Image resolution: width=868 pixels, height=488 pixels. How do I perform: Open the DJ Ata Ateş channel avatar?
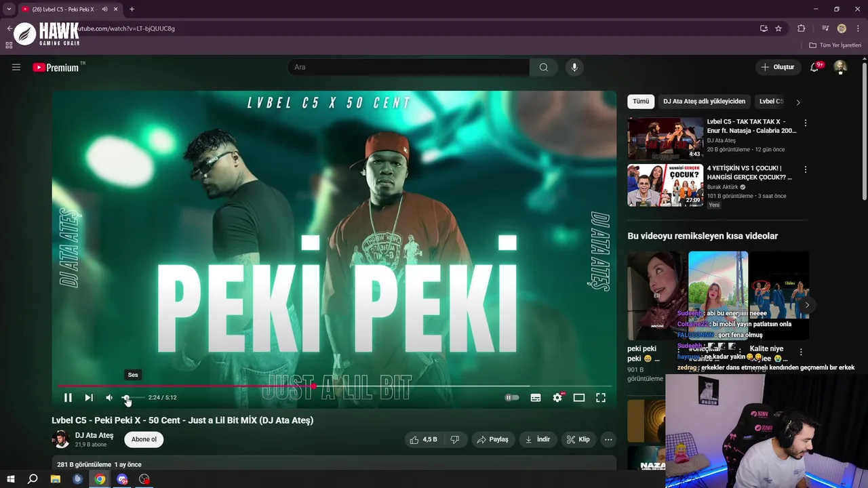61,439
